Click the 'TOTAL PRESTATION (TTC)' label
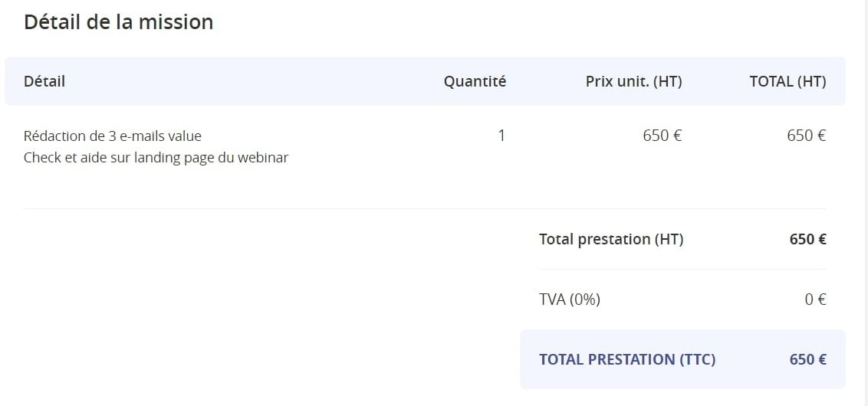The image size is (868, 406). 627,359
